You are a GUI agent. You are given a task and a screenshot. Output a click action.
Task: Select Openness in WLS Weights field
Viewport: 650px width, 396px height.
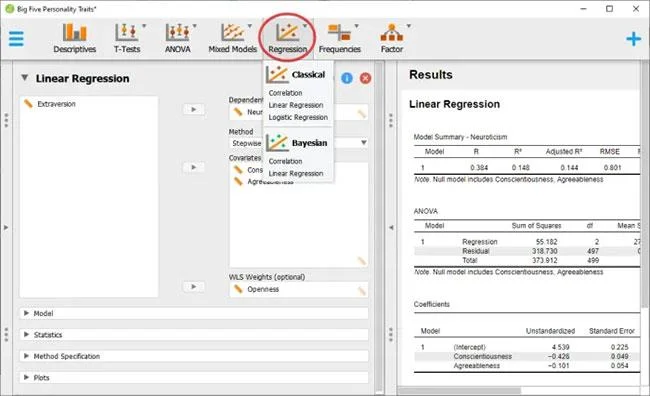coord(263,289)
